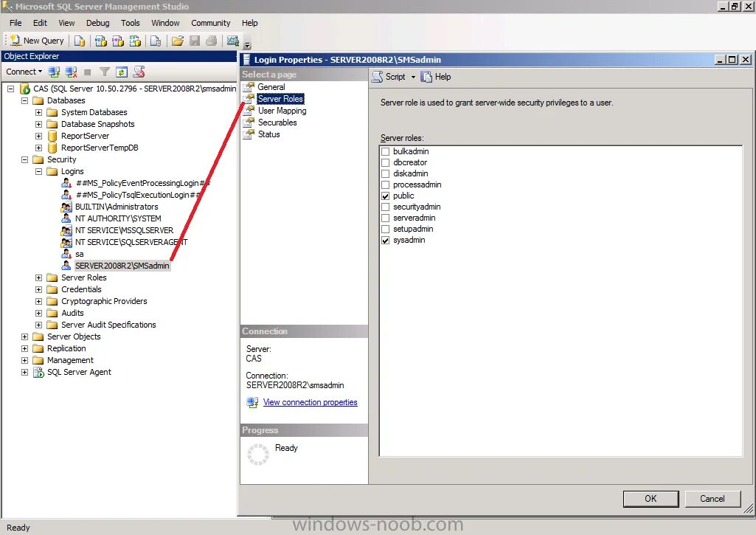Select the General page

tap(271, 87)
